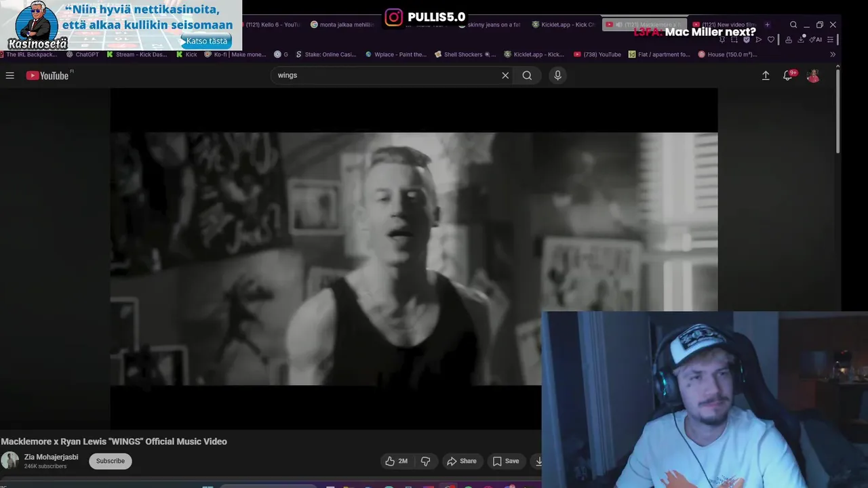
Task: Open the Ko-fi bookmark
Action: (x=236, y=54)
